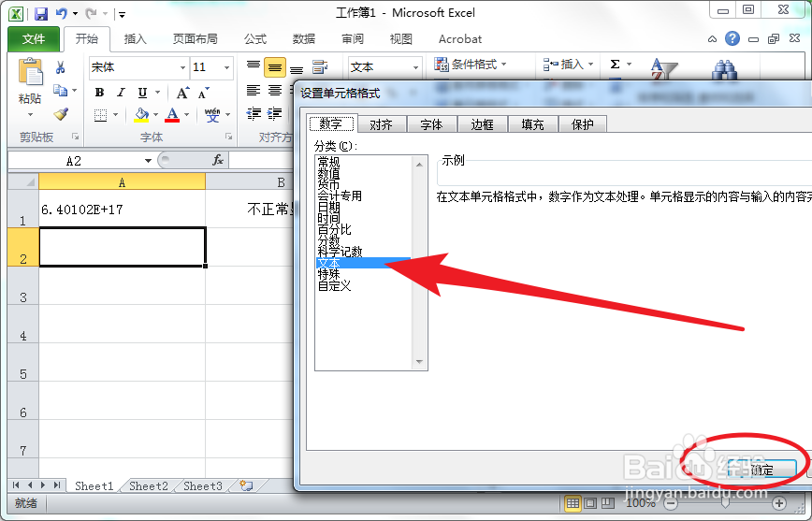This screenshot has height=521, width=812.
Task: Click category list scrollbar down arrow
Action: (419, 361)
